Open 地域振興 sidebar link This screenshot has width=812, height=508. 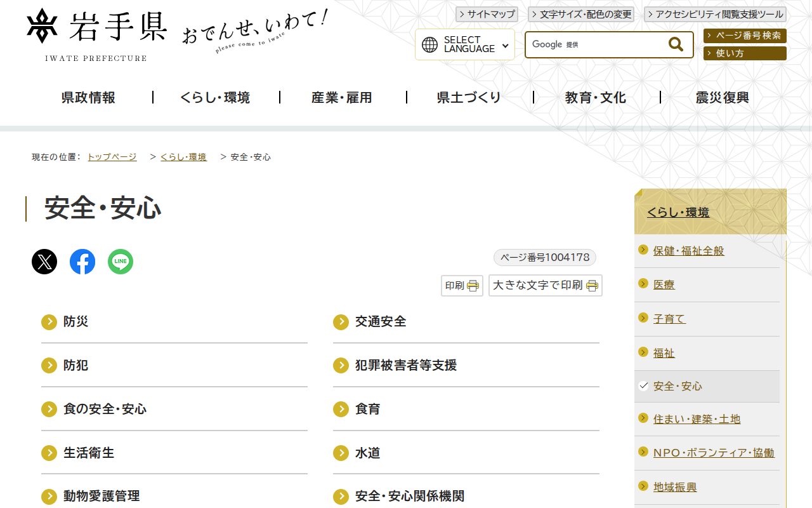tap(675, 487)
